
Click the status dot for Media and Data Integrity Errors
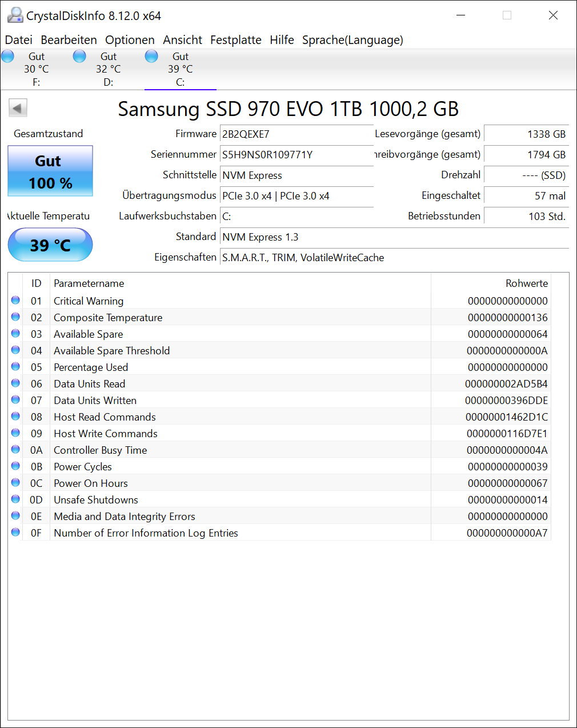point(15,515)
